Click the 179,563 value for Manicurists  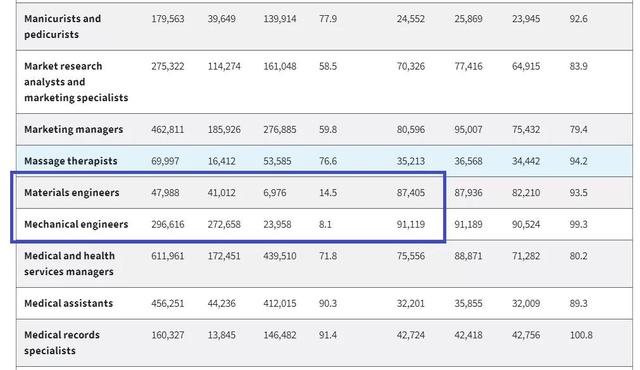click(168, 19)
